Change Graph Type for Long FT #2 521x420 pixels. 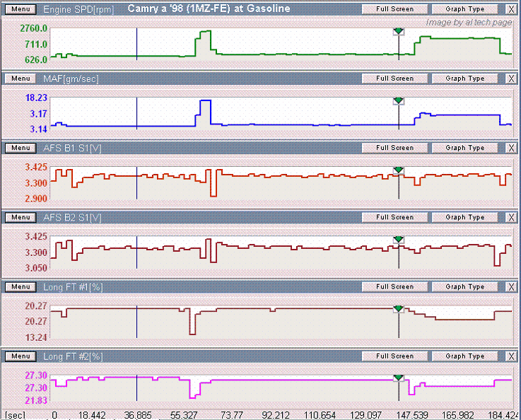[465, 356]
